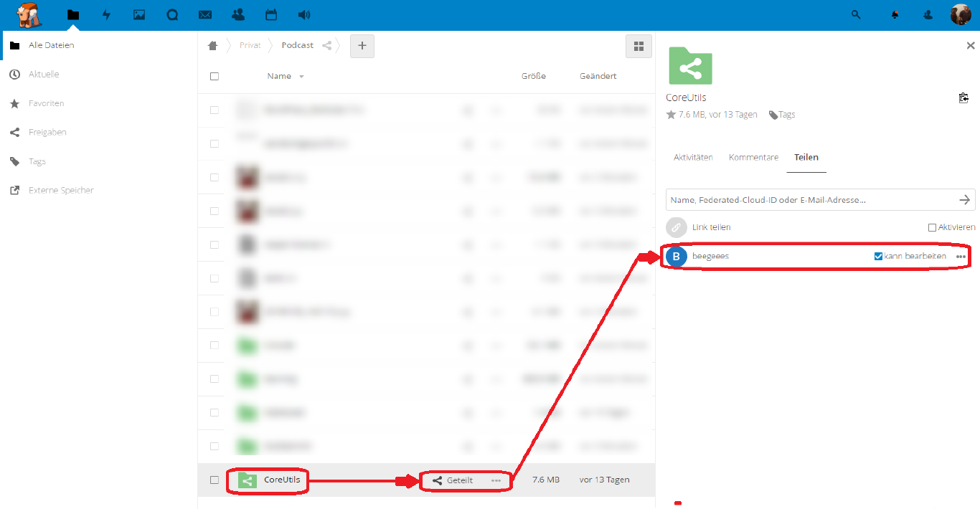Screen dimensions: 980x509
Task: Open the Calendar app icon
Action: pos(271,15)
